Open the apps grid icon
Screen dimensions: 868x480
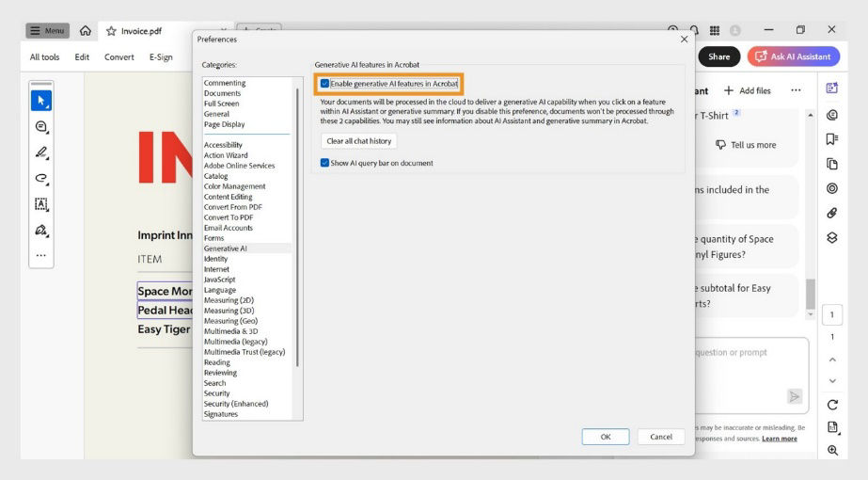coord(715,30)
